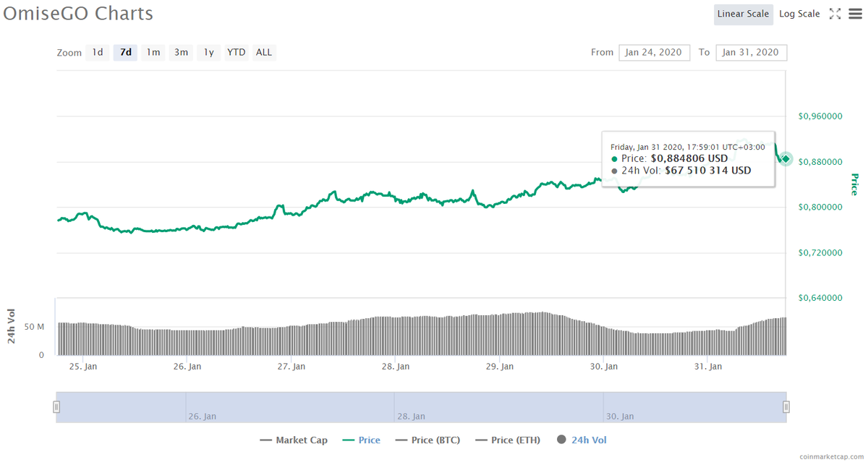This screenshot has height=465, width=868.
Task: Edit the From date field
Action: tap(655, 52)
